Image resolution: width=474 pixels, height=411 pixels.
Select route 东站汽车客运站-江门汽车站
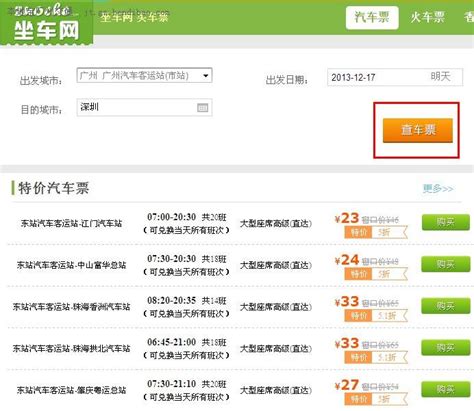click(71, 223)
